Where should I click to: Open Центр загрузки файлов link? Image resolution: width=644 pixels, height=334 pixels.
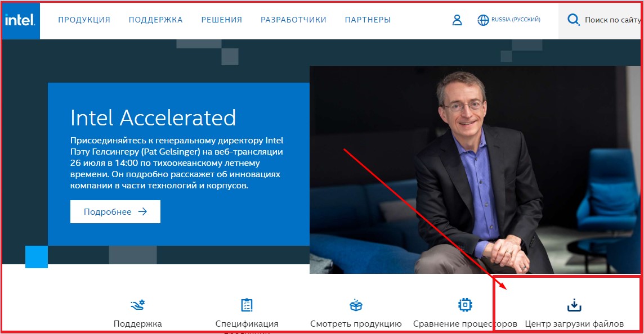click(574, 324)
